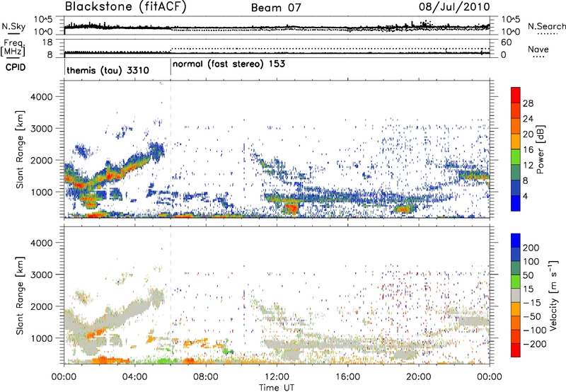The width and height of the screenshot is (566, 392).
Task: Click the '1000' tick label in the Velocity panel
Action: (x=41, y=338)
